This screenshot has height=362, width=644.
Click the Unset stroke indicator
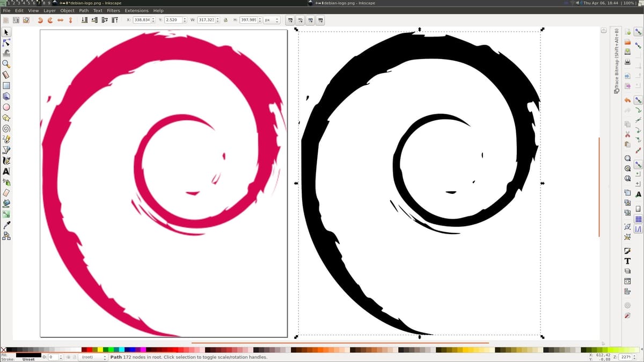pyautogui.click(x=28, y=359)
